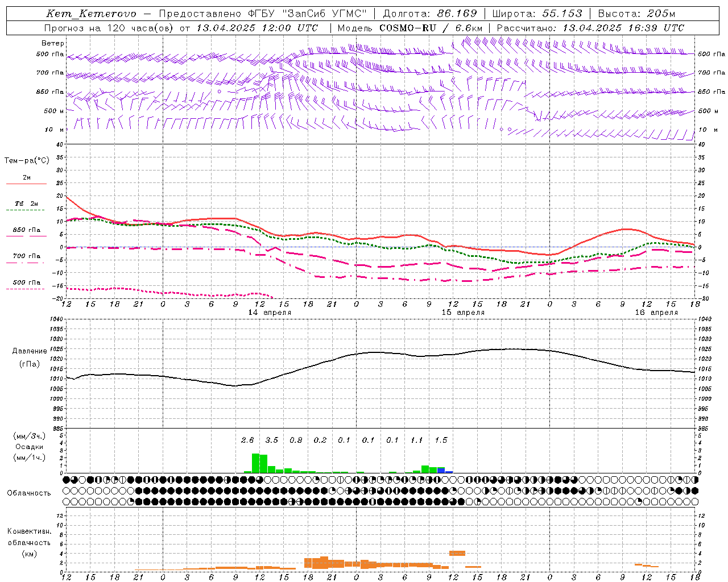This screenshot has height=582, width=728.
Task: Click the Высота: 205м value
Action: 637,14
